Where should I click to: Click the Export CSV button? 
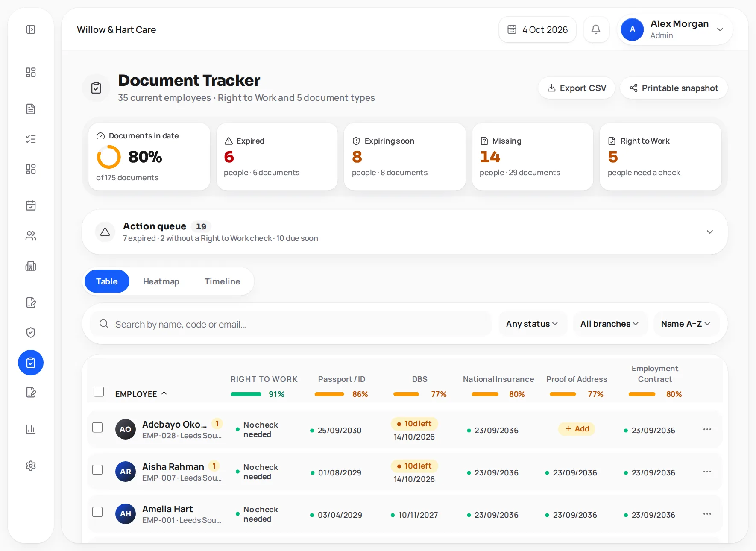click(577, 88)
